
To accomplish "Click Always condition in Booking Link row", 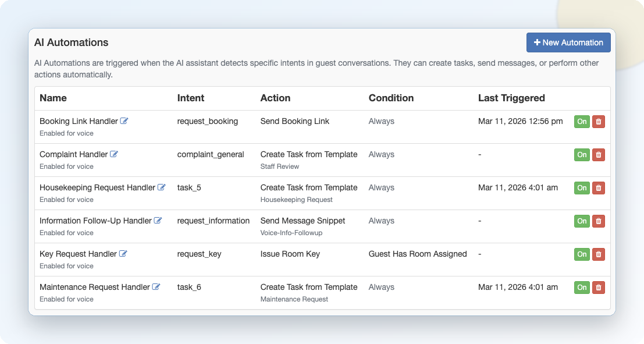I will 381,121.
